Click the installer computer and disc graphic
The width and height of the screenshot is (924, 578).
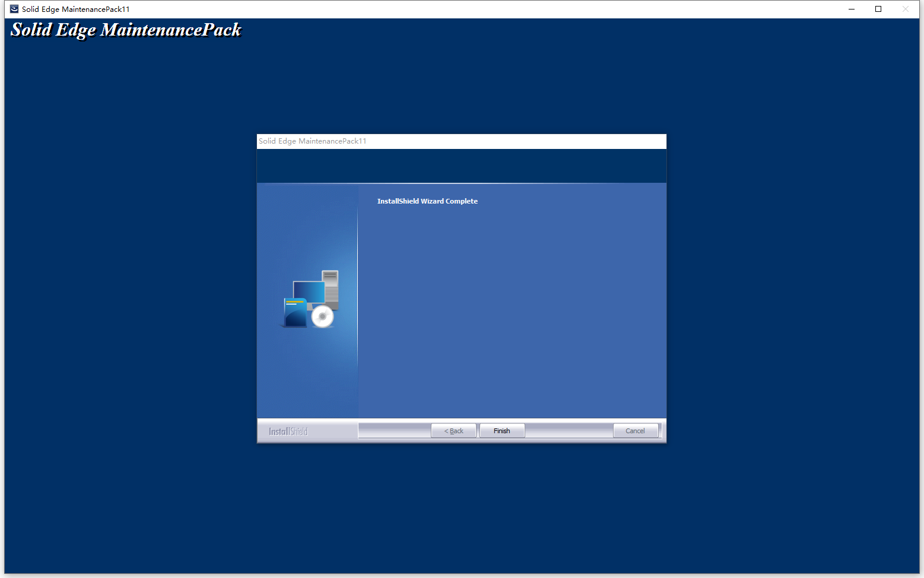point(311,299)
